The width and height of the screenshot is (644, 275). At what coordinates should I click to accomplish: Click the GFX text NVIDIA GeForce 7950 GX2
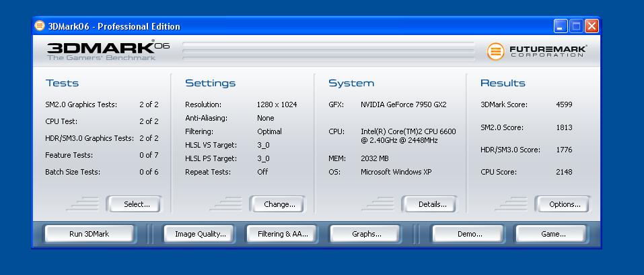pyautogui.click(x=403, y=104)
